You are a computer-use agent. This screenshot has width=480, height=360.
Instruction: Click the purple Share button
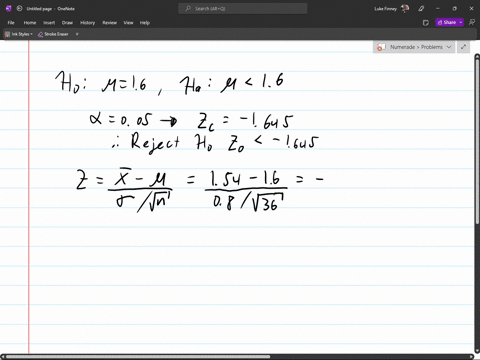point(447,22)
